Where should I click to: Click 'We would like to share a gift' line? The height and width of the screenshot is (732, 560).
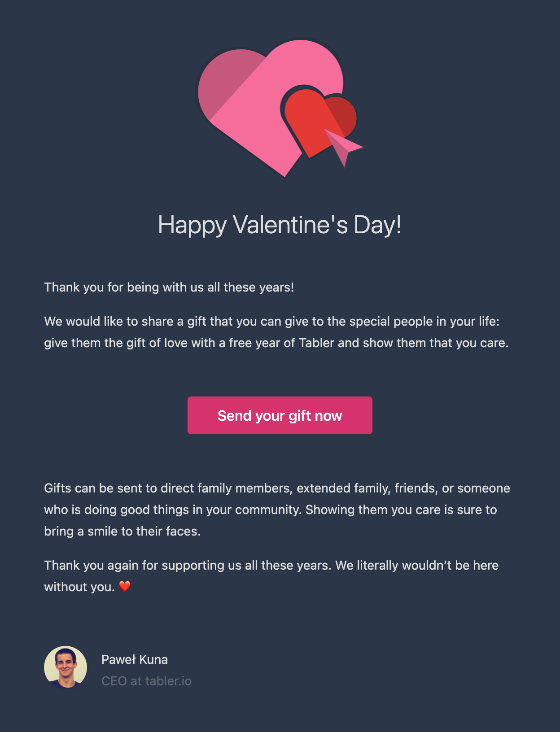272,321
